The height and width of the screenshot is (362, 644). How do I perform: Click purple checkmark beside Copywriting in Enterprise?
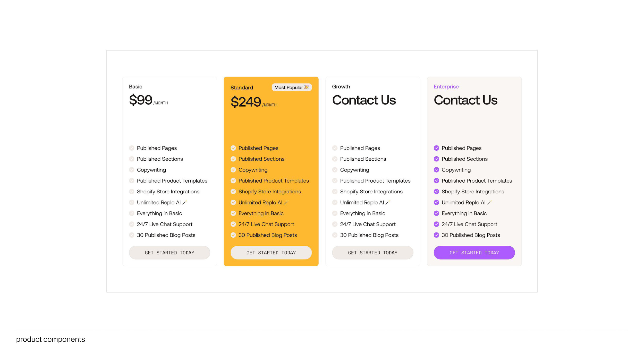(436, 170)
